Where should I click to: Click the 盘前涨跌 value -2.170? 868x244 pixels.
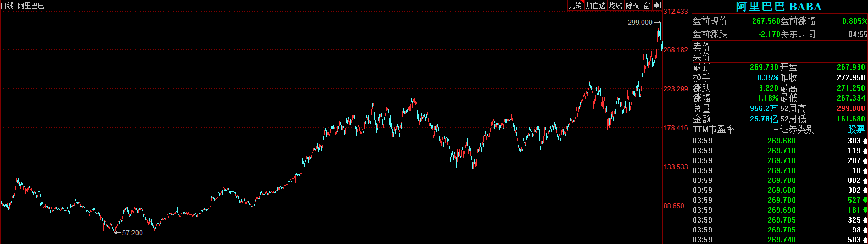coord(770,34)
